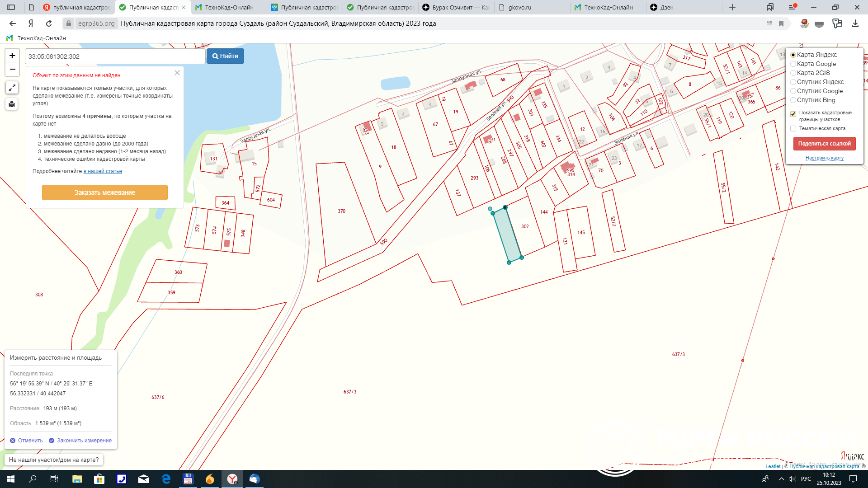Zoom in the map with plus button
This screenshot has width=868, height=488.
coord(12,56)
